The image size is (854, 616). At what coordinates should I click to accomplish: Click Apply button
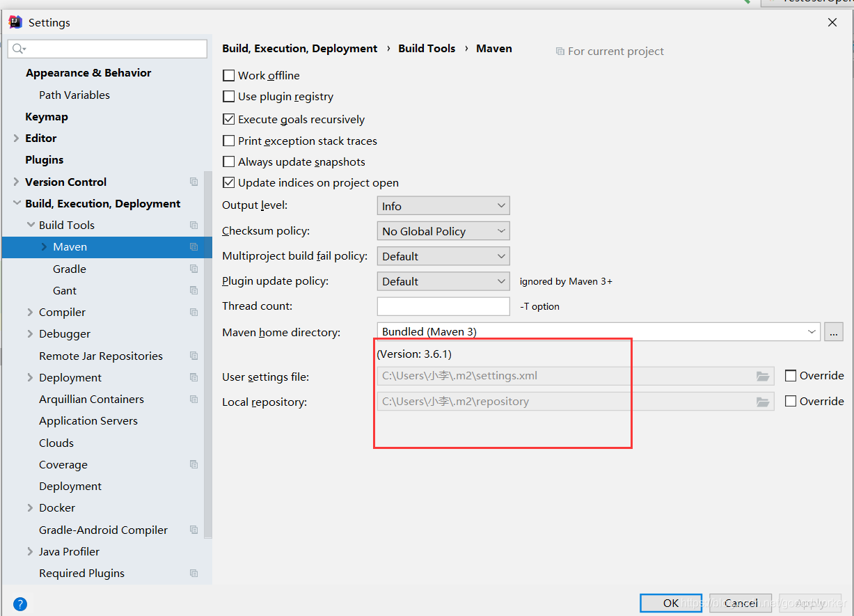(809, 603)
